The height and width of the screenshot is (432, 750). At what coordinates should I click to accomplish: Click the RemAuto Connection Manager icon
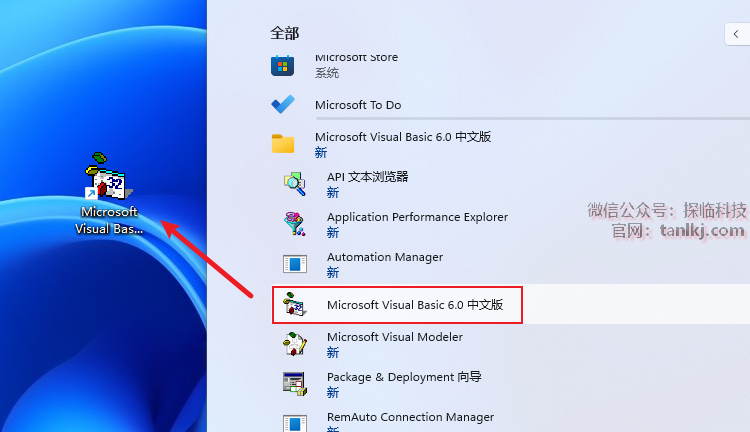(x=294, y=422)
